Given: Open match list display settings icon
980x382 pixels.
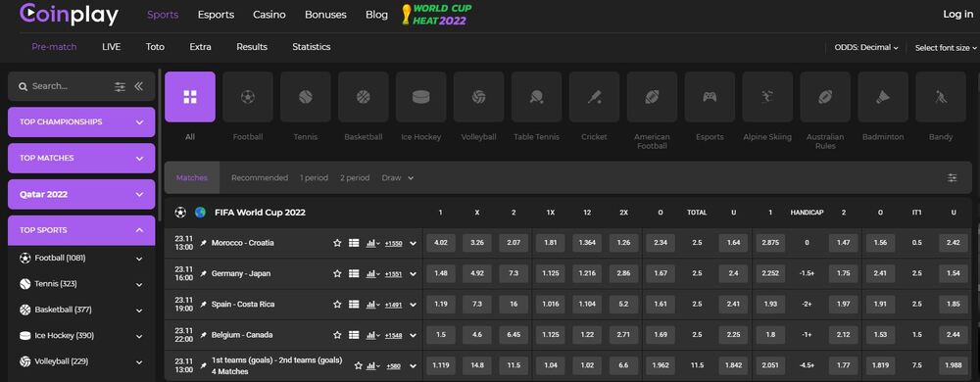Looking at the screenshot, I should [952, 178].
